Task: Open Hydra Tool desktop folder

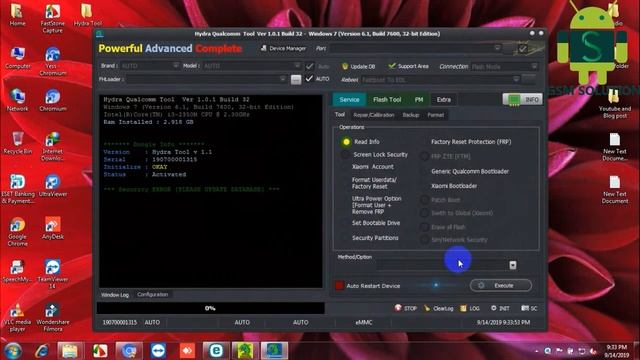Action: click(x=87, y=15)
